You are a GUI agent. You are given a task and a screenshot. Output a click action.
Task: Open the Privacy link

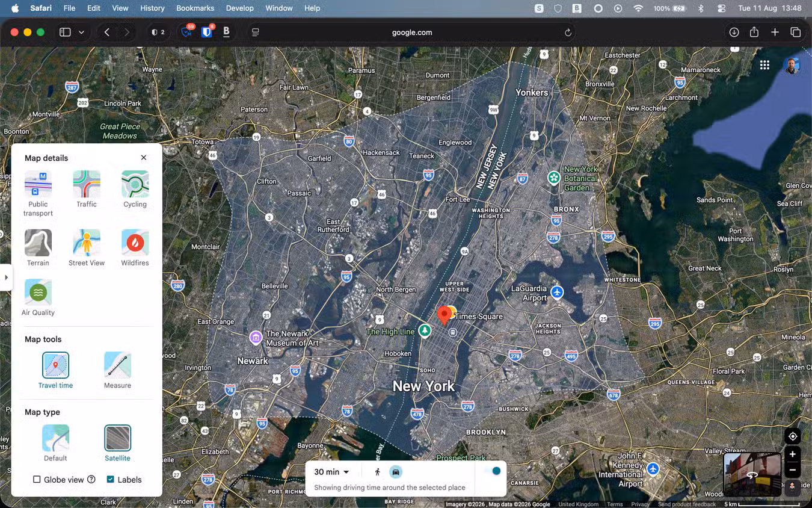[641, 504]
